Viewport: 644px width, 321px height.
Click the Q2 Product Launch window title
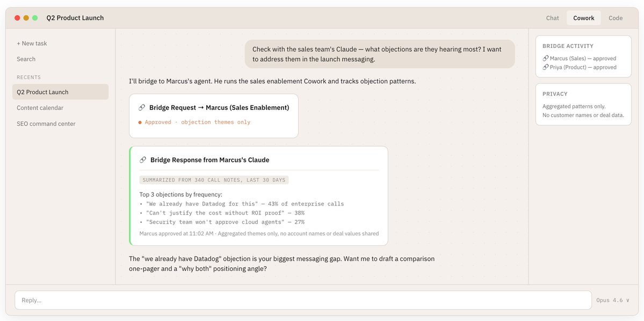75,18
